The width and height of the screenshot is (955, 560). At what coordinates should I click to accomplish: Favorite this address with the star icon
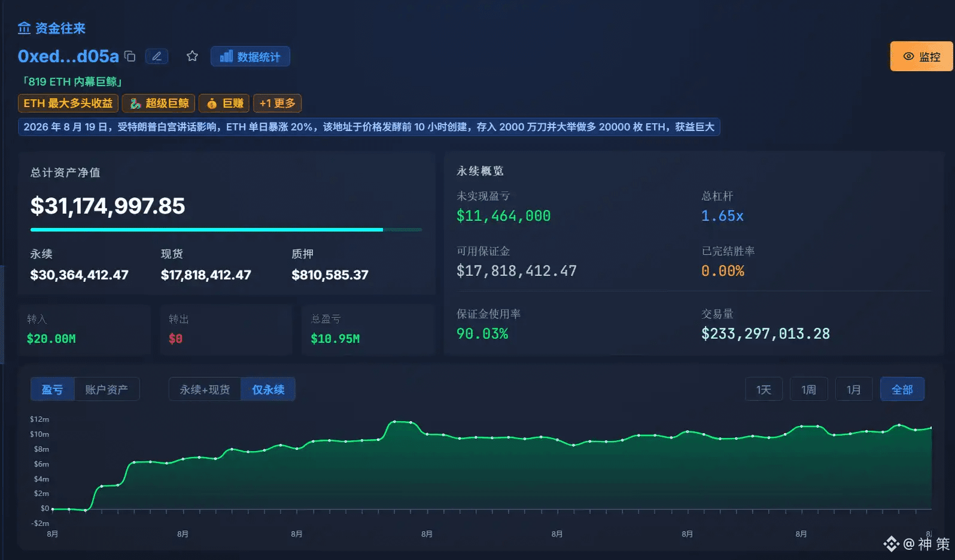tap(192, 56)
